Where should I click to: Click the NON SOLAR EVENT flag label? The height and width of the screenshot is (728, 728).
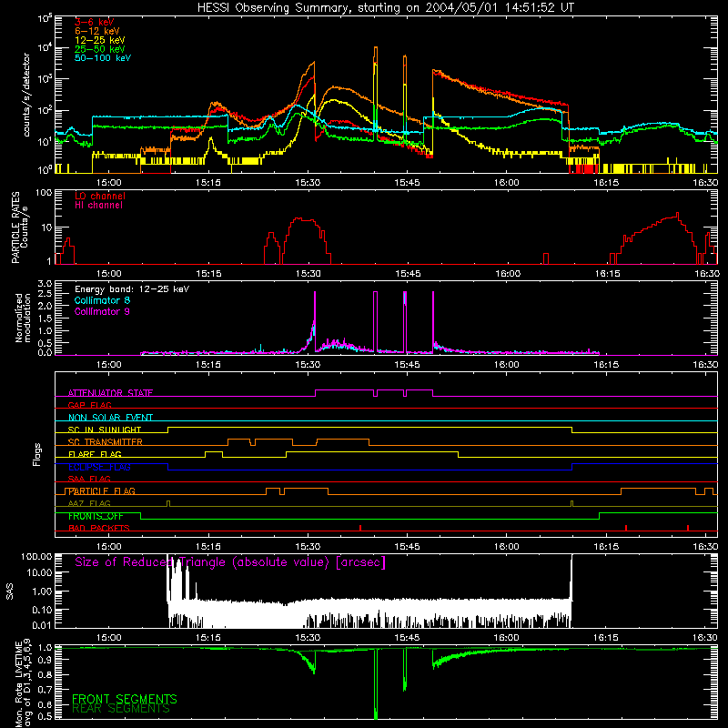pos(110,418)
